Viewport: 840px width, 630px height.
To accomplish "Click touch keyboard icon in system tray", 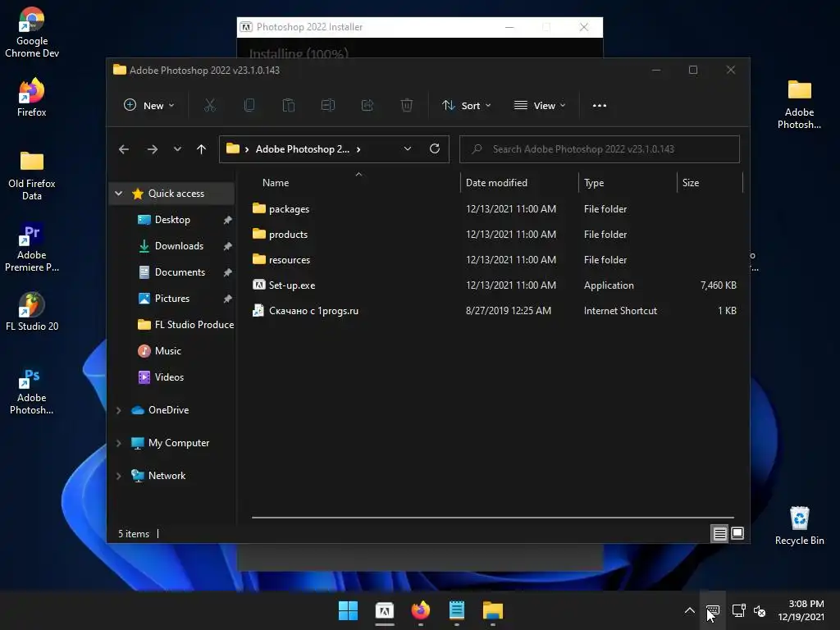I will pos(713,610).
